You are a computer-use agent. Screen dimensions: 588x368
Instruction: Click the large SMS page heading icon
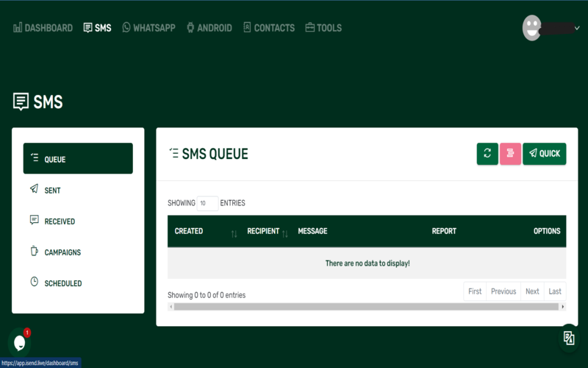[21, 102]
